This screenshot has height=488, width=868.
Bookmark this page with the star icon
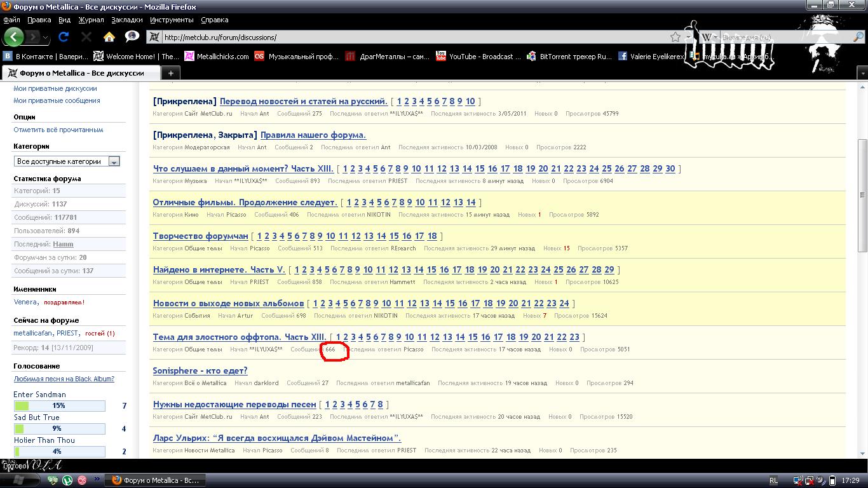(675, 37)
